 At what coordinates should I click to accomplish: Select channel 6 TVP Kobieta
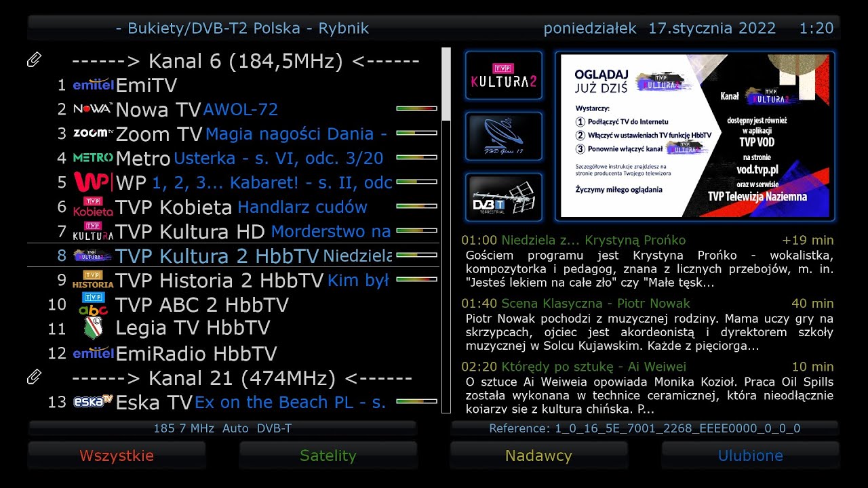[233, 207]
